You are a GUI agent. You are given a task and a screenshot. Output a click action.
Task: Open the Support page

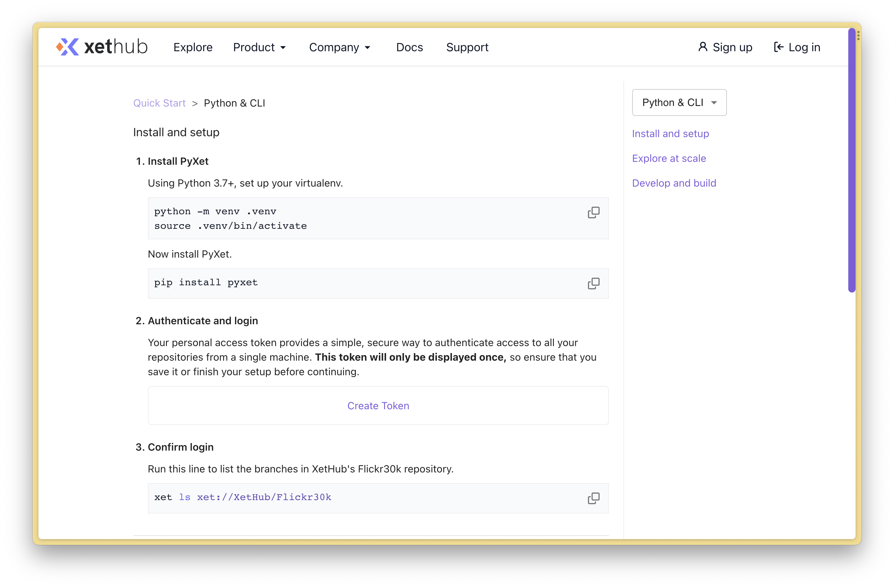click(467, 47)
